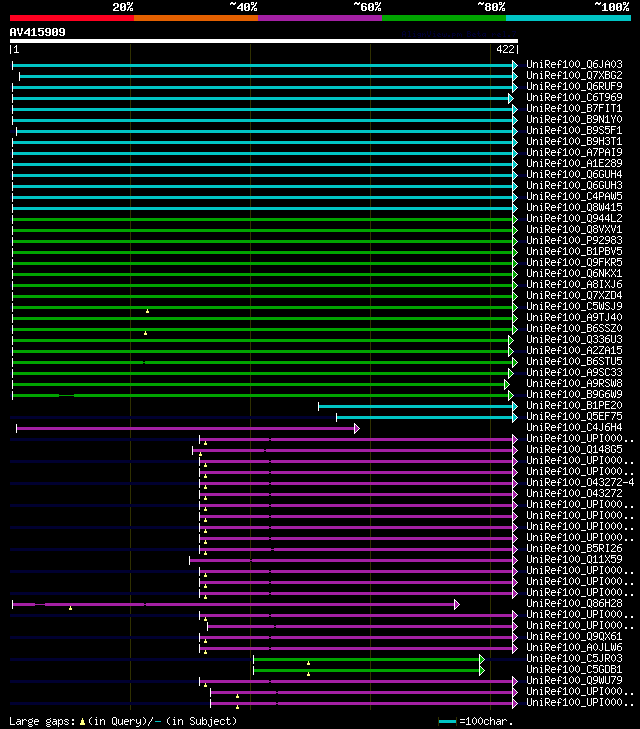Select the UniRef100_Q9WU79 label

[574, 681]
